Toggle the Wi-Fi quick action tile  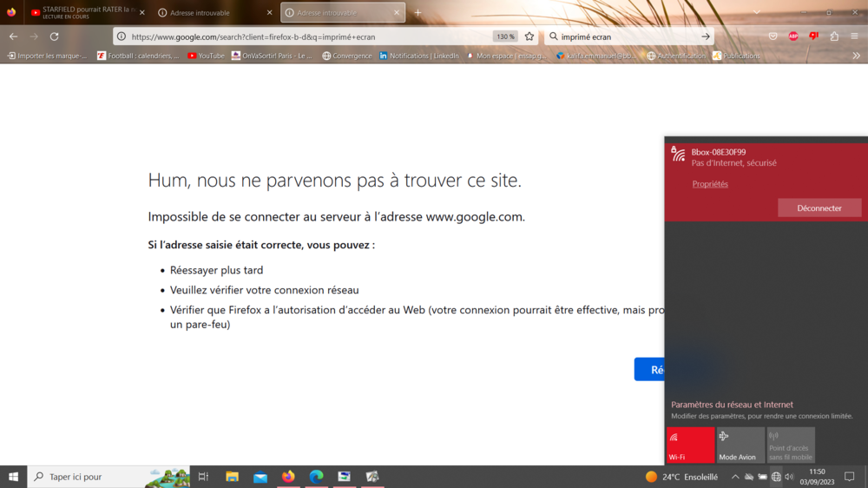tap(690, 445)
